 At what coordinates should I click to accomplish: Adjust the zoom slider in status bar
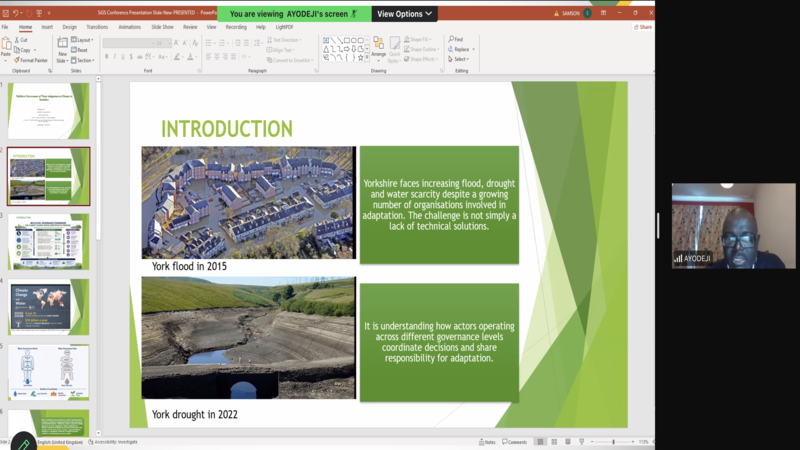point(613,442)
